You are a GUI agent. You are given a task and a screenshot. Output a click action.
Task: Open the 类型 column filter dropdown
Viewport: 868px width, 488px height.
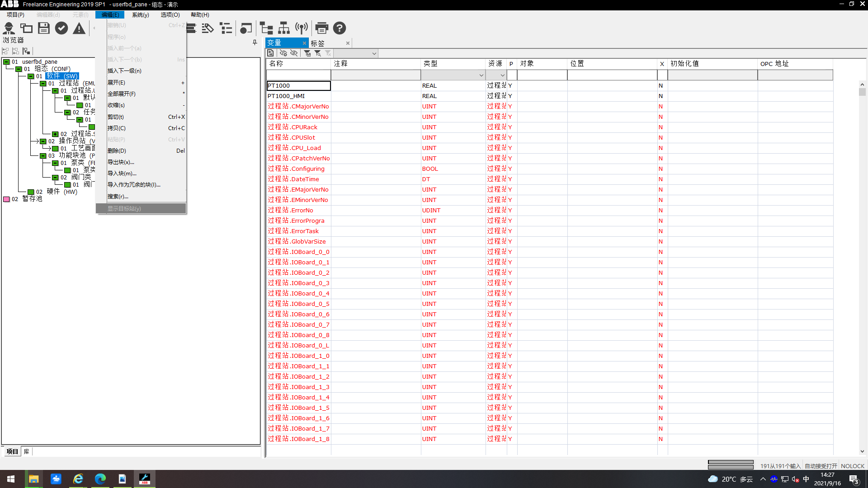pyautogui.click(x=481, y=75)
